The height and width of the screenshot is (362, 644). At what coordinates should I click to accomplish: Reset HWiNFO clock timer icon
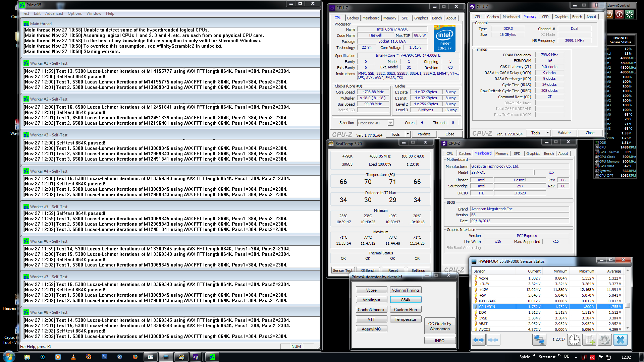click(574, 340)
